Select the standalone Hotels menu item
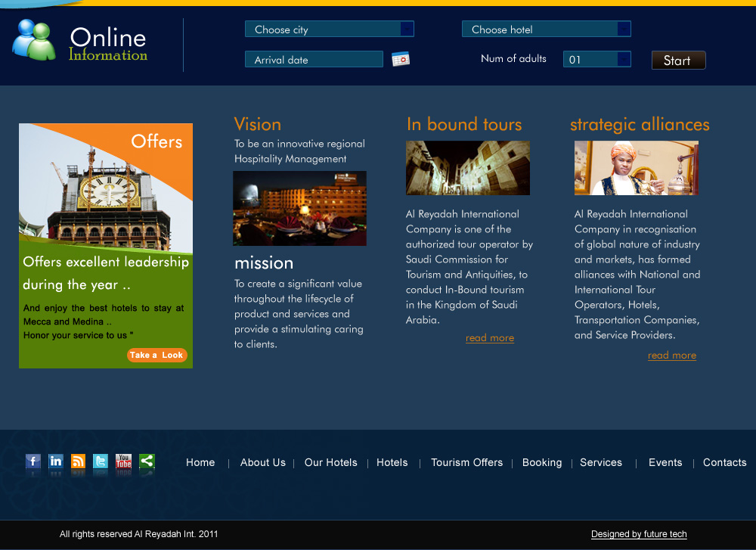The height and width of the screenshot is (550, 756). click(392, 462)
